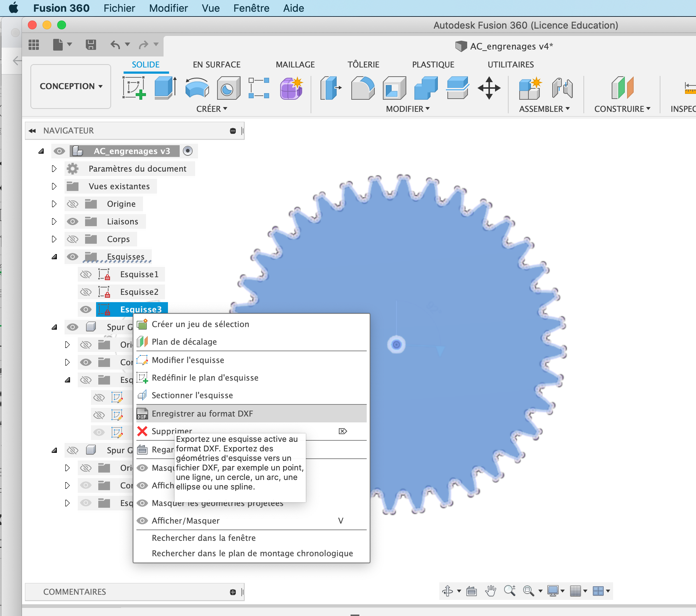This screenshot has width=696, height=616.
Task: Click the Create Sketch tool icon
Action: [x=134, y=88]
